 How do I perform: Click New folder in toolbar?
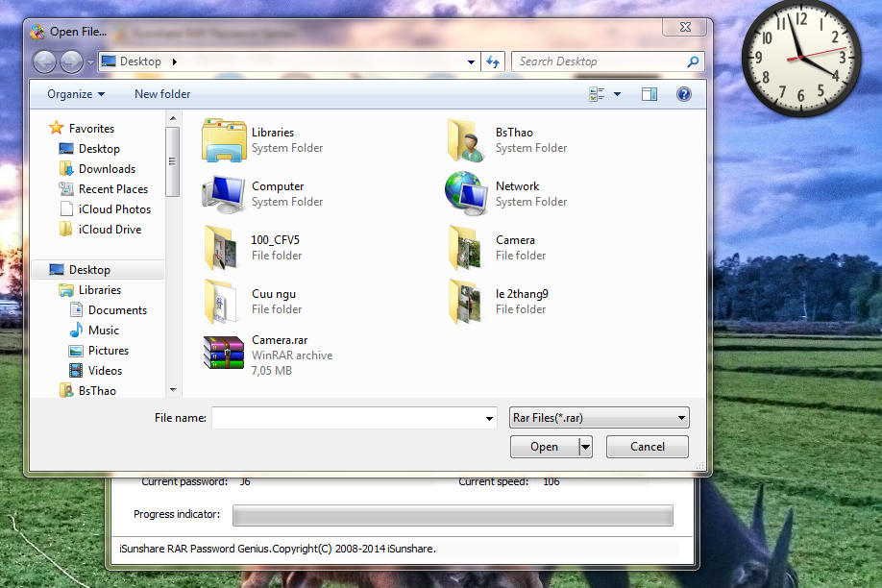coord(162,94)
